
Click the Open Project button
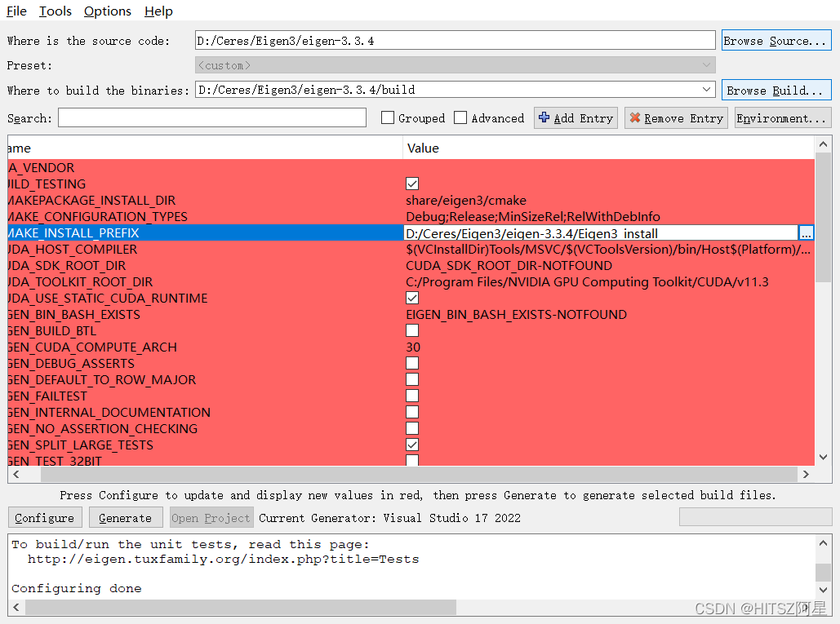(211, 518)
